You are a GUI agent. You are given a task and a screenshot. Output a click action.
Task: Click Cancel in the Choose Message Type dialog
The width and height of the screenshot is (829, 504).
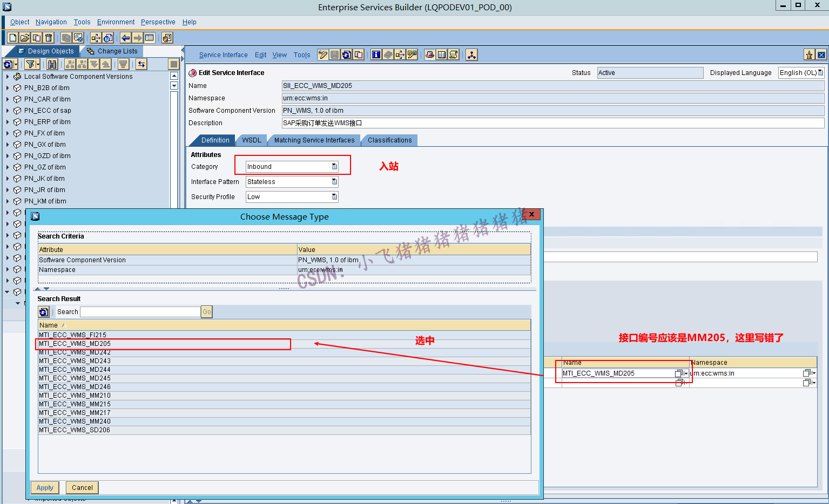[82, 487]
